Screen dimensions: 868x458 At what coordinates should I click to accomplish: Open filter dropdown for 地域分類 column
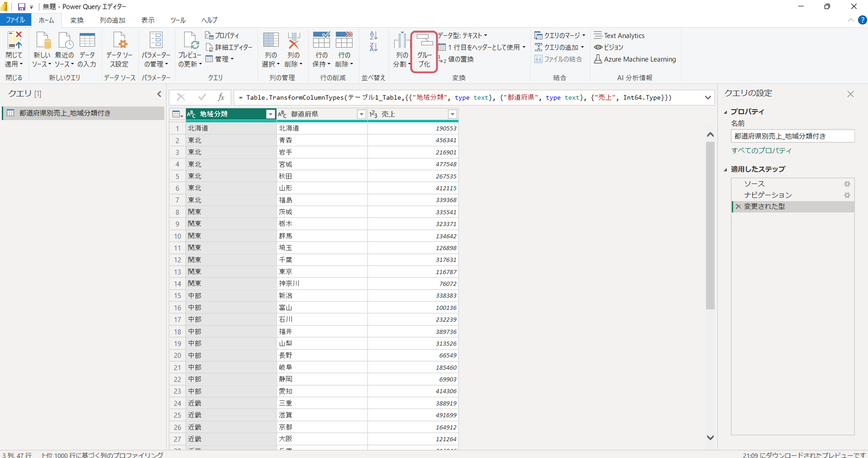click(270, 114)
